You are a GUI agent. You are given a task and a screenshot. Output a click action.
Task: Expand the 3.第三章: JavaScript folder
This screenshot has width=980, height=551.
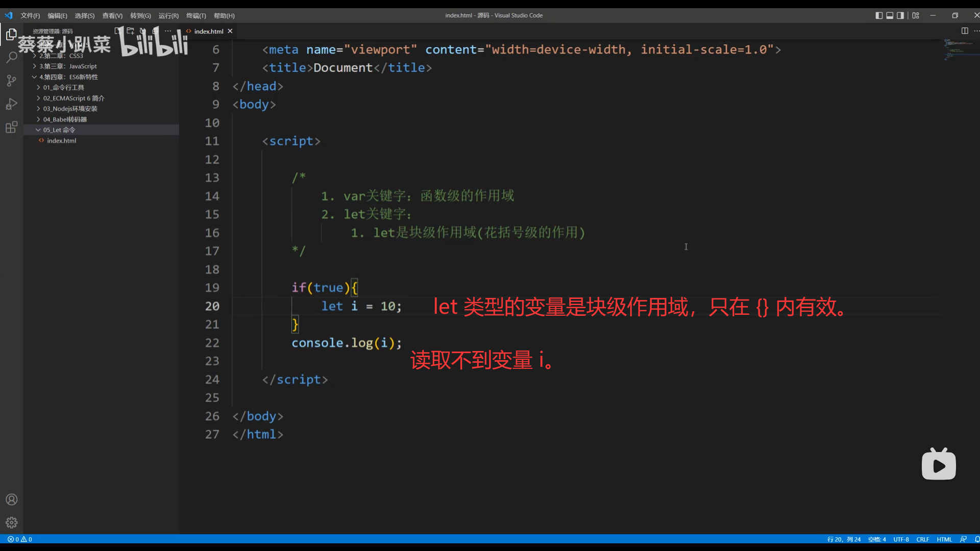67,66
